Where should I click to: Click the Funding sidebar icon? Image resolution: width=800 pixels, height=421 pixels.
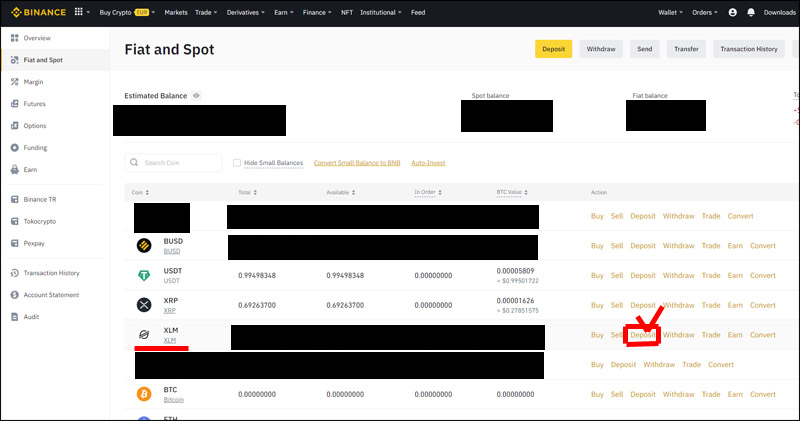point(14,147)
